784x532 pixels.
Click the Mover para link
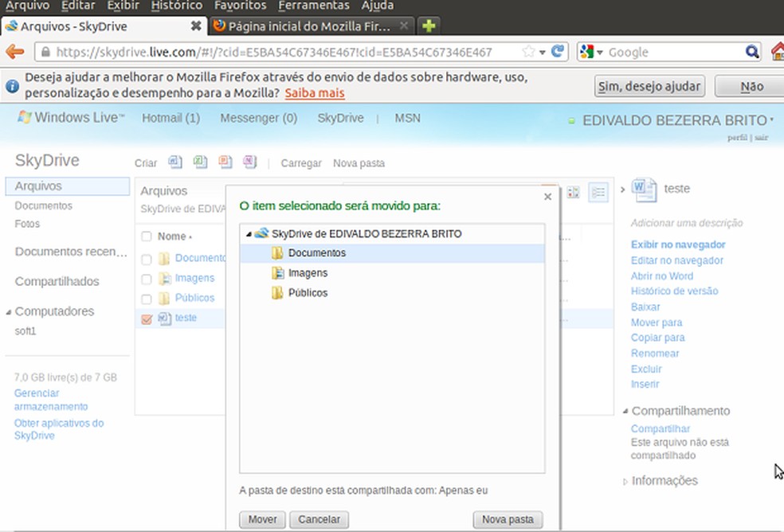click(656, 323)
